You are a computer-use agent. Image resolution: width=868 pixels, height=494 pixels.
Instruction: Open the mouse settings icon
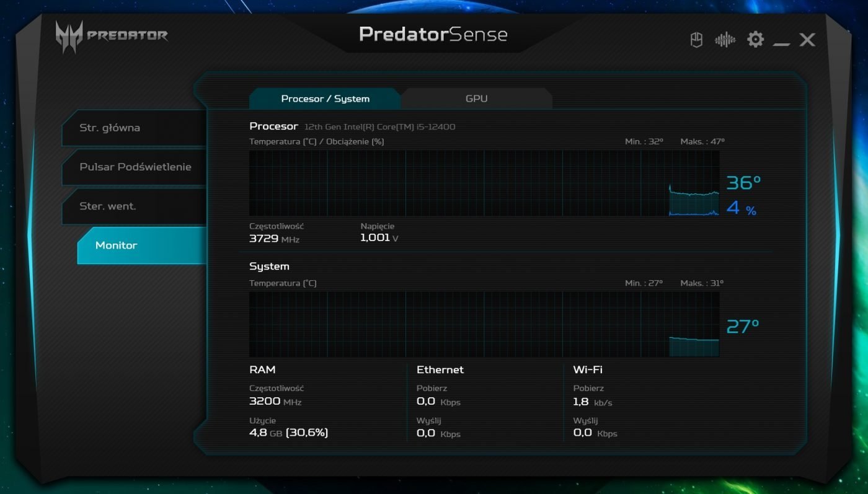coord(696,40)
